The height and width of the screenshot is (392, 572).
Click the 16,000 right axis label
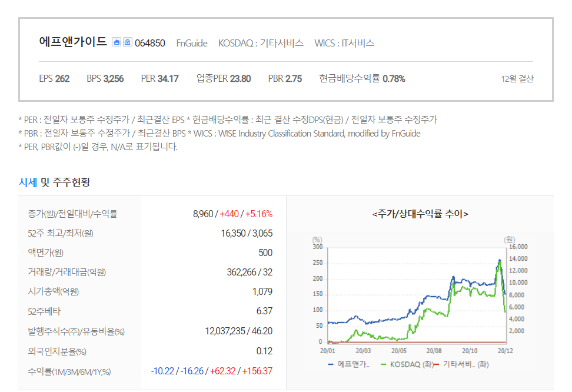tap(518, 247)
